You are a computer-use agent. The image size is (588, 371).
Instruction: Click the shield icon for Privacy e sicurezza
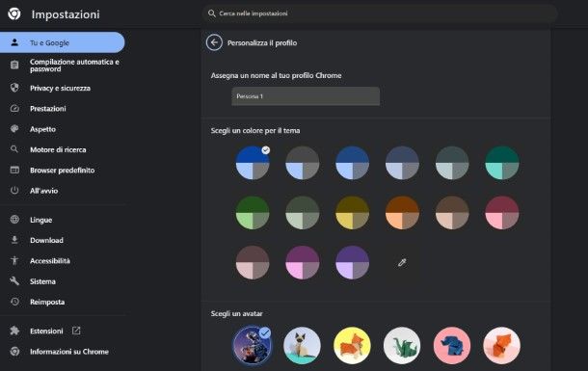[x=14, y=88]
